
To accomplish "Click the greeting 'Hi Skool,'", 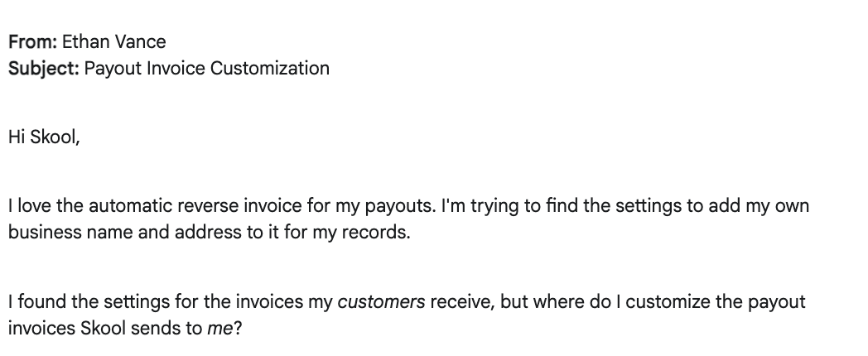I will coord(44,137).
